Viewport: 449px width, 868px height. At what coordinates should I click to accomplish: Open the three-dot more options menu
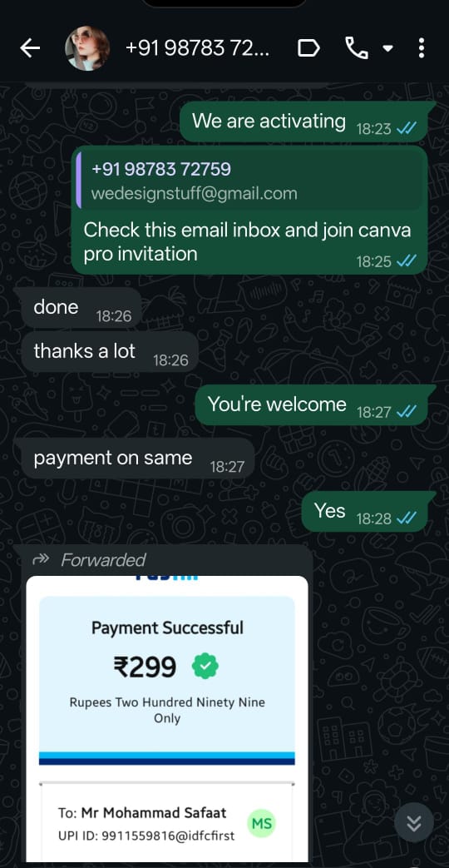pyautogui.click(x=422, y=48)
